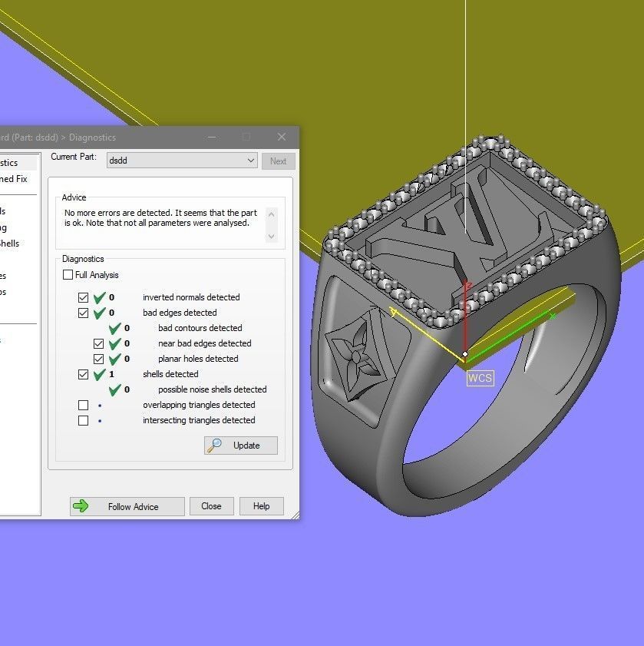Image resolution: width=644 pixels, height=646 pixels.
Task: Click green checkmark beside possible noise shells
Action: click(115, 389)
